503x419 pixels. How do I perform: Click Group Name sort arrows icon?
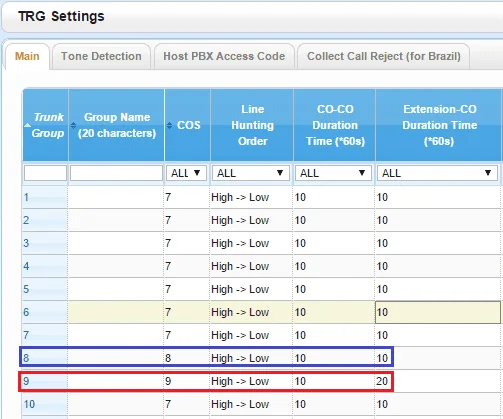73,125
